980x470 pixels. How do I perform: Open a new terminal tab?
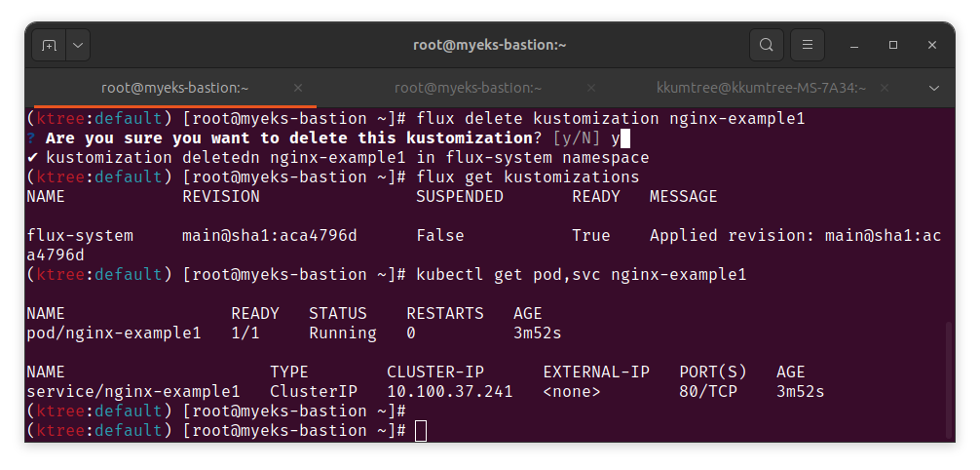tap(49, 45)
